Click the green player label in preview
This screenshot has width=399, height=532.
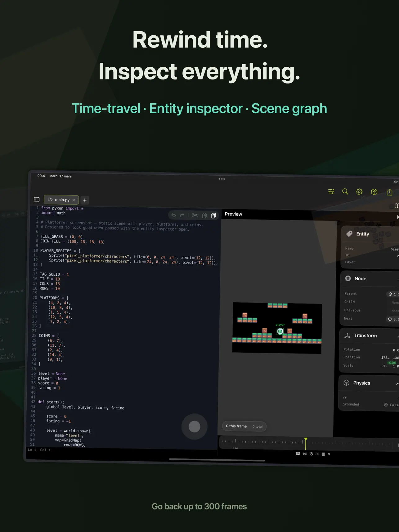pos(280,325)
